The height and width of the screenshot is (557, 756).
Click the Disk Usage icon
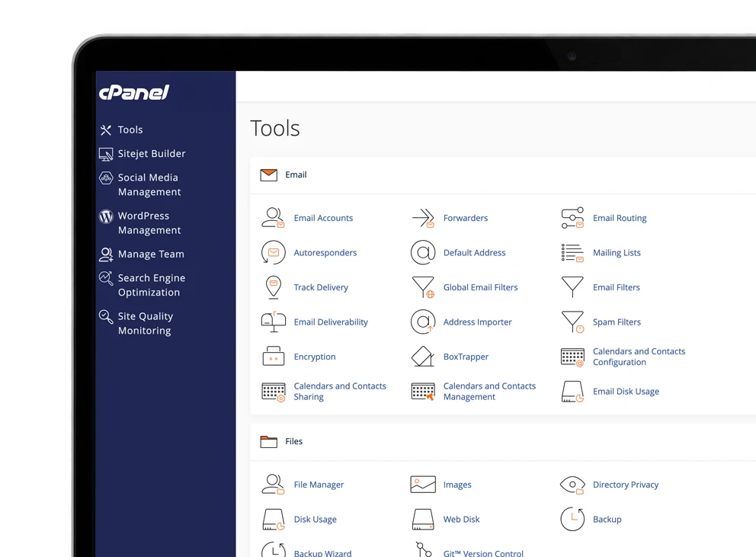(x=274, y=520)
